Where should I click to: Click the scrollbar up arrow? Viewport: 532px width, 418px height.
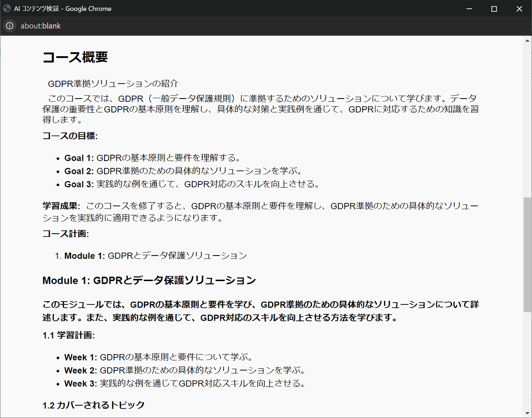click(527, 41)
